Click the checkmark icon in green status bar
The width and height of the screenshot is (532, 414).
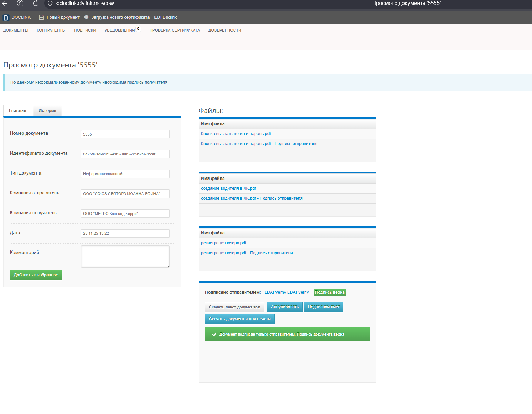214,334
